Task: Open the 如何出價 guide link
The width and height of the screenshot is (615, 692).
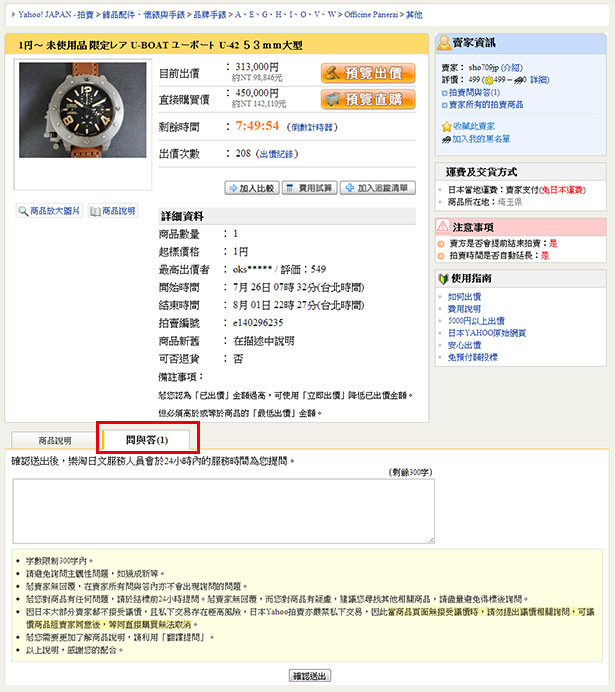Action: [465, 297]
